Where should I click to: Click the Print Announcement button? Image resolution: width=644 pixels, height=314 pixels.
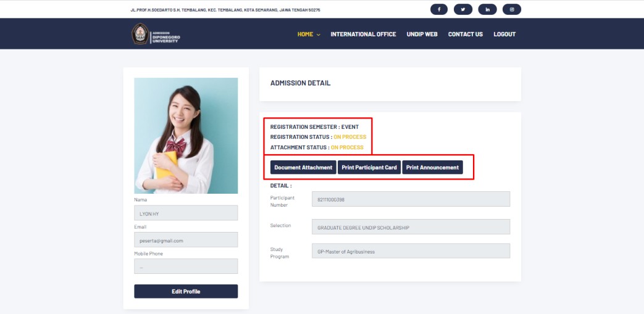coord(432,167)
